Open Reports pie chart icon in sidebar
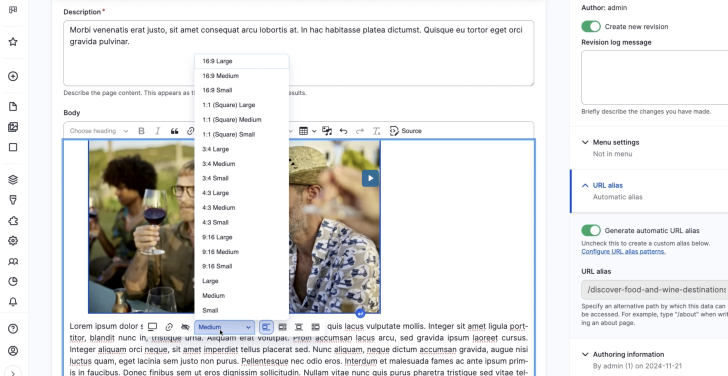The height and width of the screenshot is (376, 728). pos(13,281)
